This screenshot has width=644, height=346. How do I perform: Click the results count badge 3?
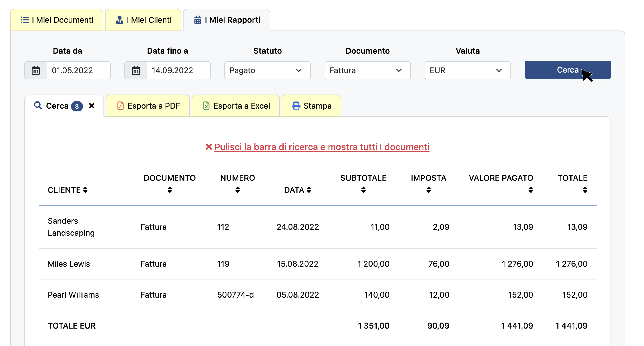click(x=77, y=106)
